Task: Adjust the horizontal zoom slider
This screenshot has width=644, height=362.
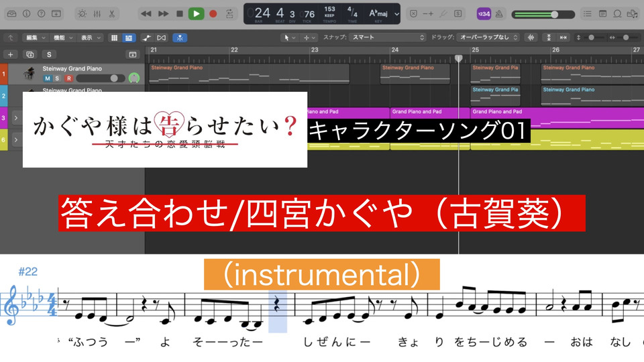Action: click(625, 38)
